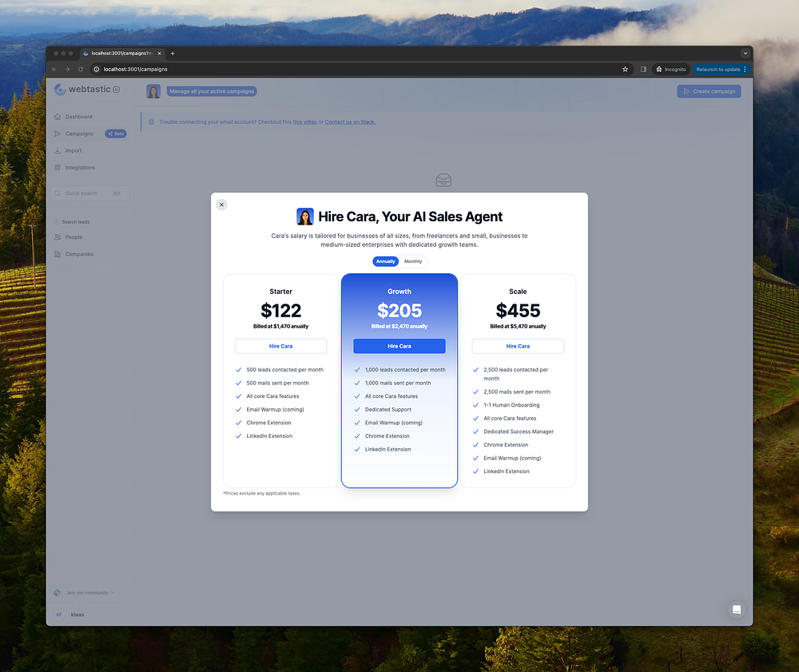Image resolution: width=799 pixels, height=672 pixels.
Task: Expand the tab search dropdown
Action: click(745, 54)
